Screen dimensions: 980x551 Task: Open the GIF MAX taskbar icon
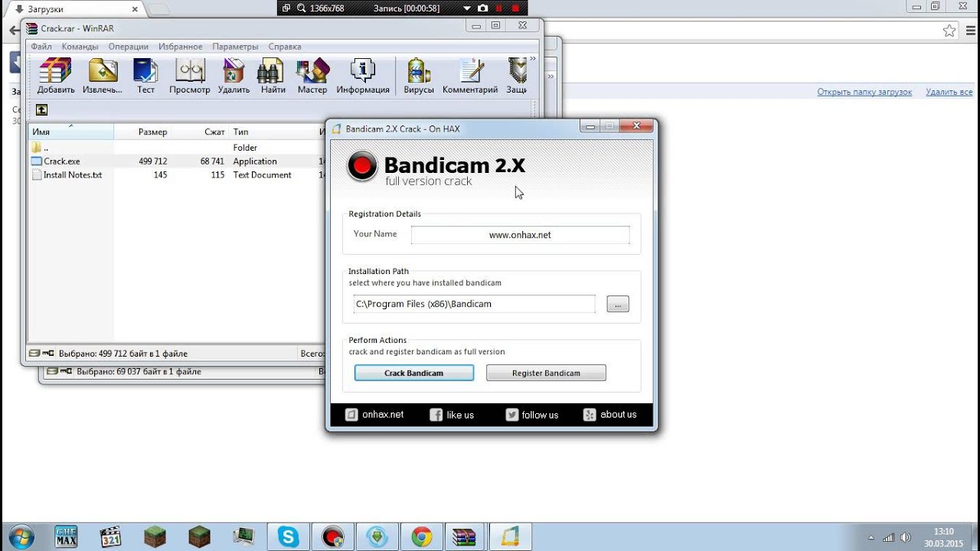click(x=67, y=536)
